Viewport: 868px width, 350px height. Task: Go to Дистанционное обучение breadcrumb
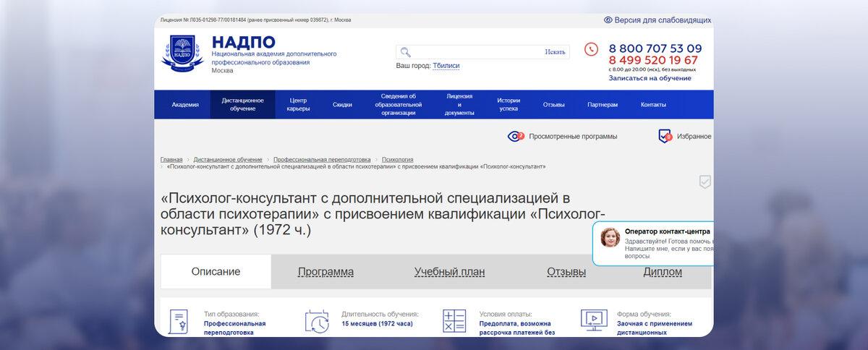tap(228, 159)
